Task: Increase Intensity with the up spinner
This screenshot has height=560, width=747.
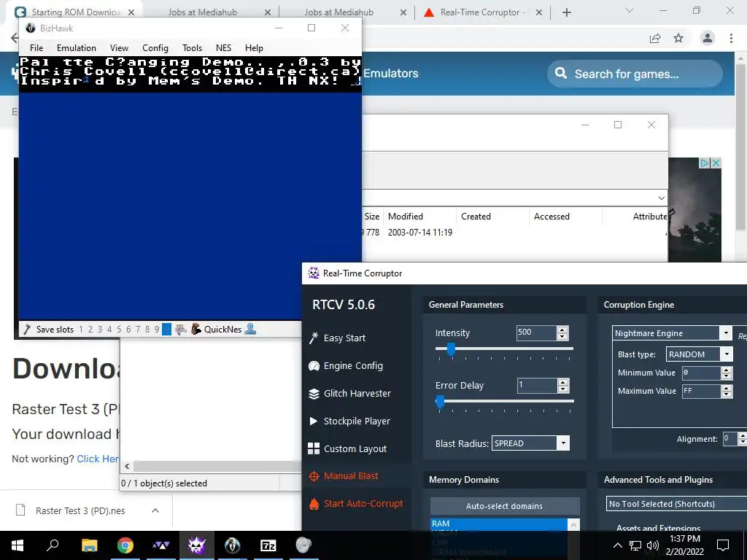Action: 562,330
